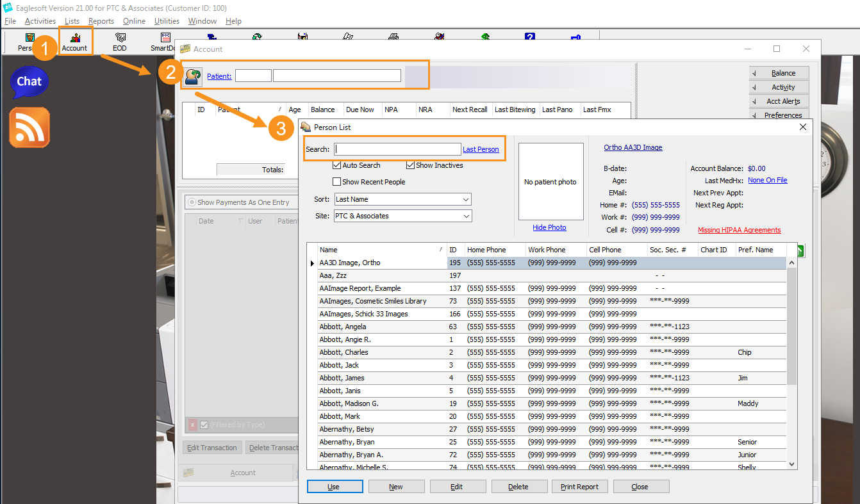Click the Person List vertical scrollbar down arrow

point(791,464)
